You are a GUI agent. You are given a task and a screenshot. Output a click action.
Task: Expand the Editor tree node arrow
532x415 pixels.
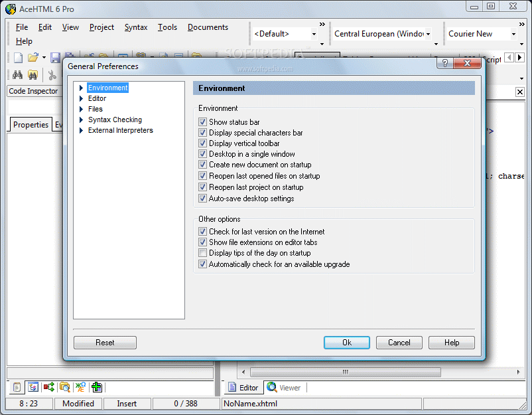[81, 98]
